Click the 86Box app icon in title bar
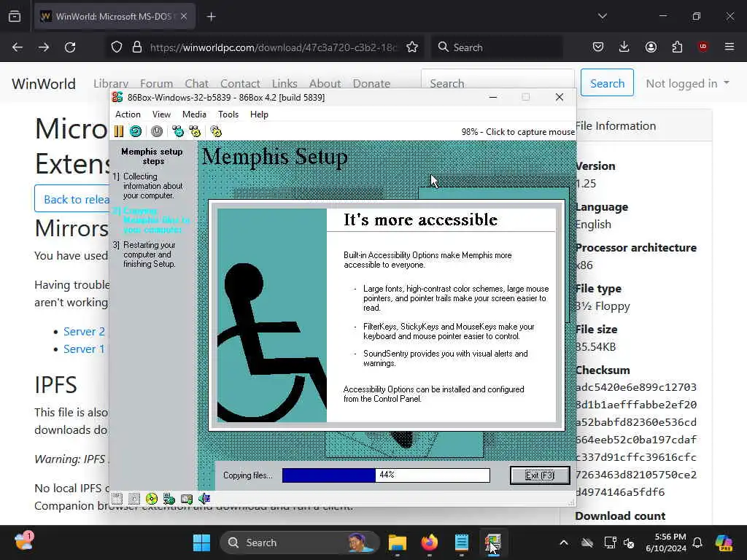Image resolution: width=747 pixels, height=560 pixels. pyautogui.click(x=117, y=97)
